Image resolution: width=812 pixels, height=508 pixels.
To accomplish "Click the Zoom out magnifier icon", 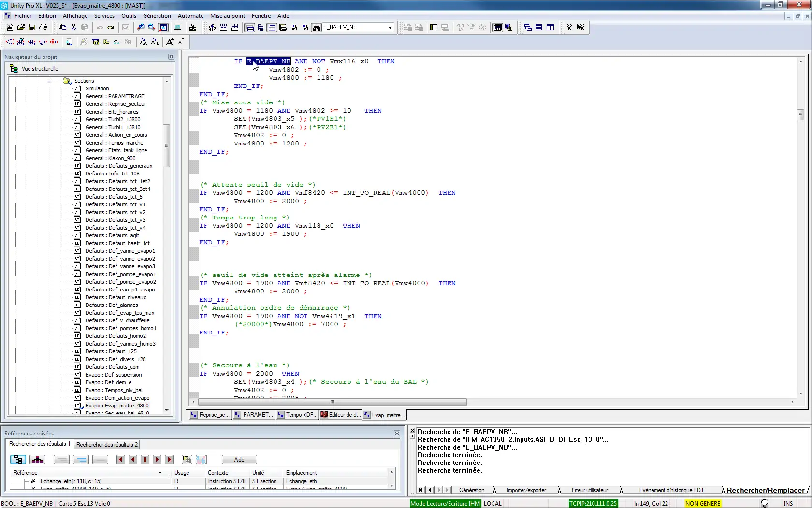I will 152,28.
